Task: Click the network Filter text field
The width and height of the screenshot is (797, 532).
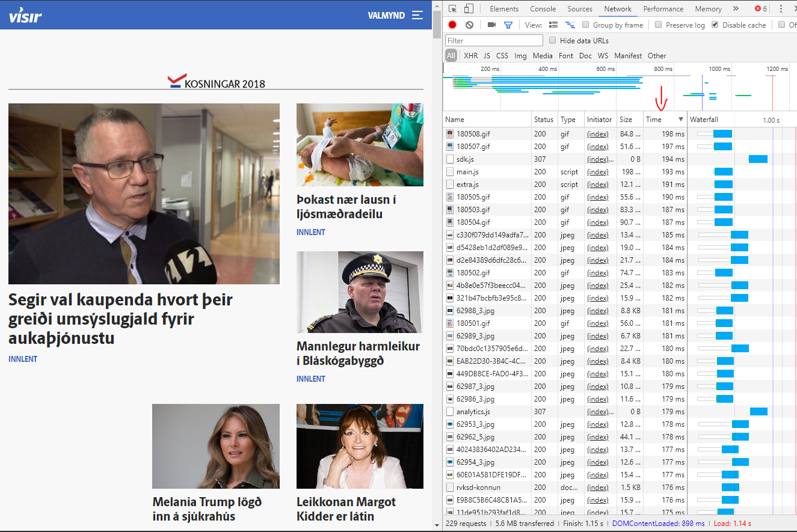Action: click(494, 40)
